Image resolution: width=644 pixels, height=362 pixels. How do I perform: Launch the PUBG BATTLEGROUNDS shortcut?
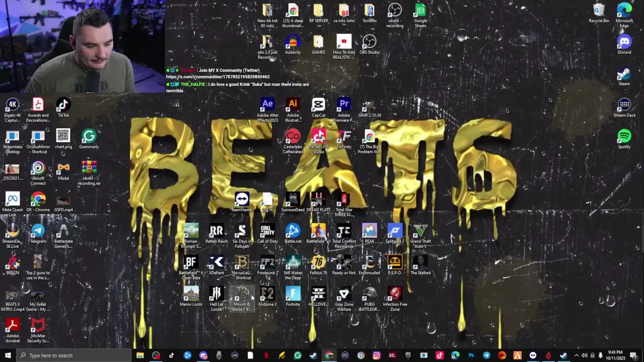[x=369, y=299]
